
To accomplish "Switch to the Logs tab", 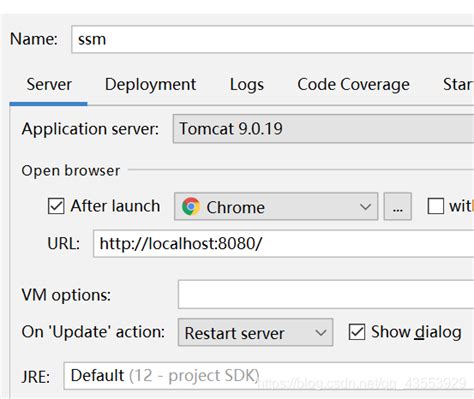I will click(x=247, y=85).
